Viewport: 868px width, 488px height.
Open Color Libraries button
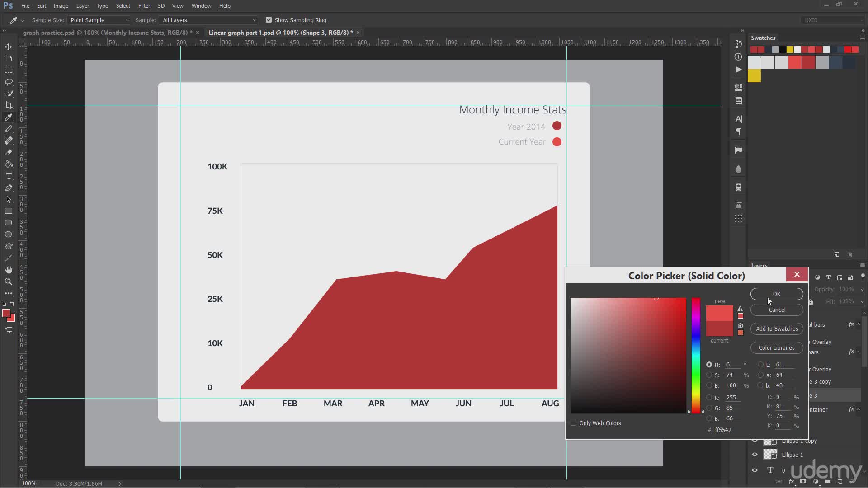pos(777,347)
